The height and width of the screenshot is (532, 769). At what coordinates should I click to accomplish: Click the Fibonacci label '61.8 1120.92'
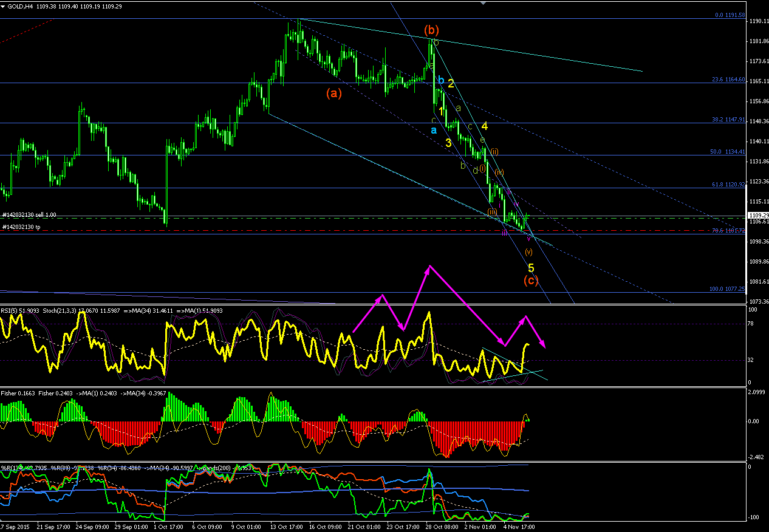tap(728, 184)
